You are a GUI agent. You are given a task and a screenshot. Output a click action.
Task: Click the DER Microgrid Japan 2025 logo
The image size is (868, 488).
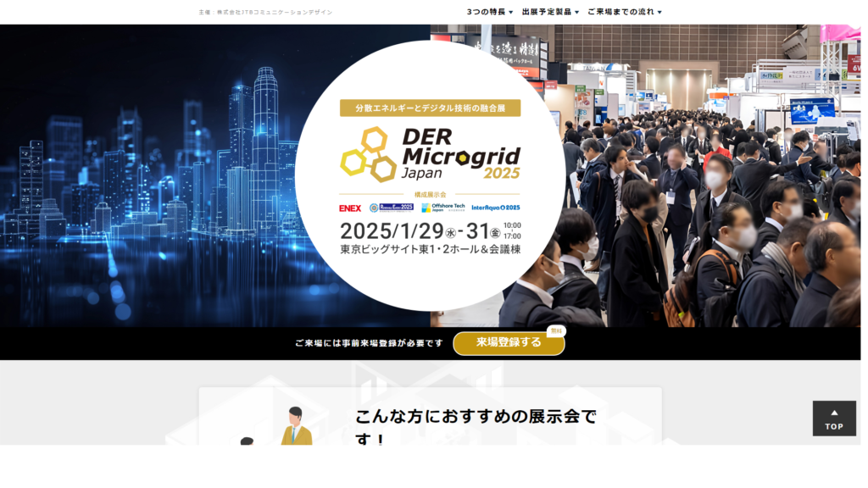430,154
